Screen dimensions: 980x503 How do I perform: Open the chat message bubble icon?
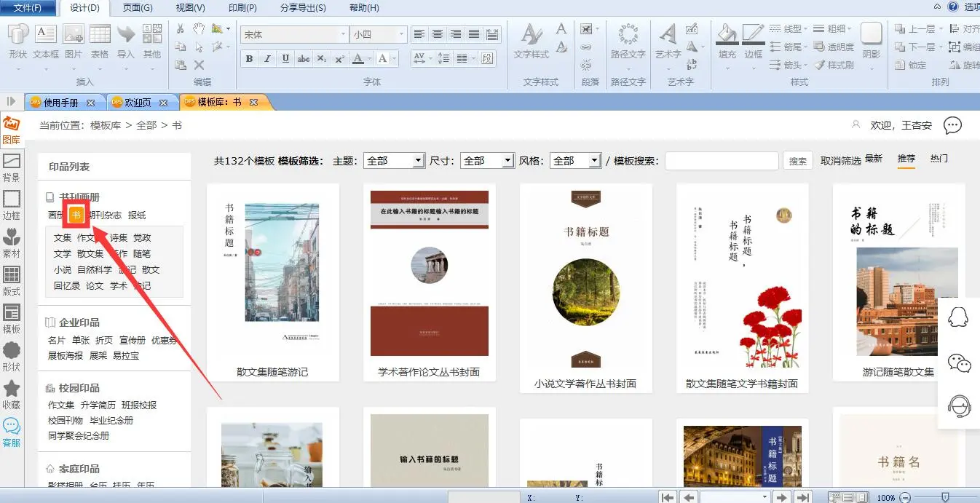tap(952, 125)
